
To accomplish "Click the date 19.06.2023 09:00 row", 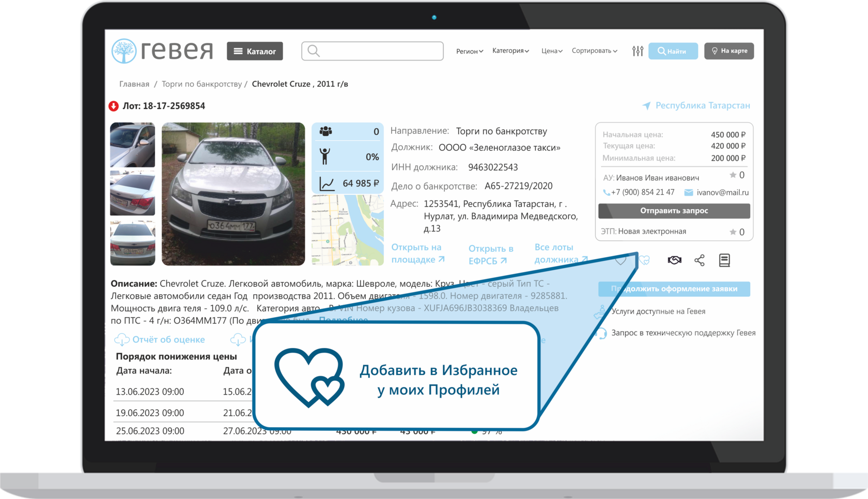I will 150,413.
